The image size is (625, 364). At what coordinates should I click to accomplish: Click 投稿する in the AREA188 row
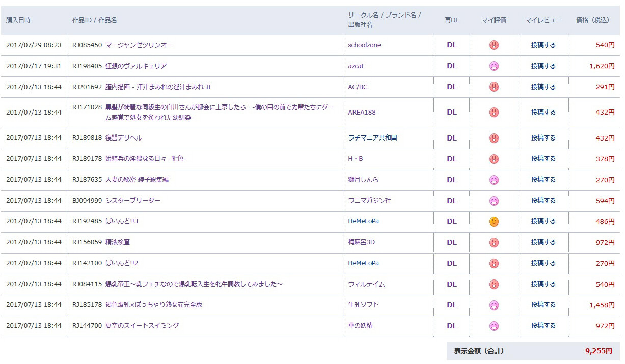pos(544,112)
